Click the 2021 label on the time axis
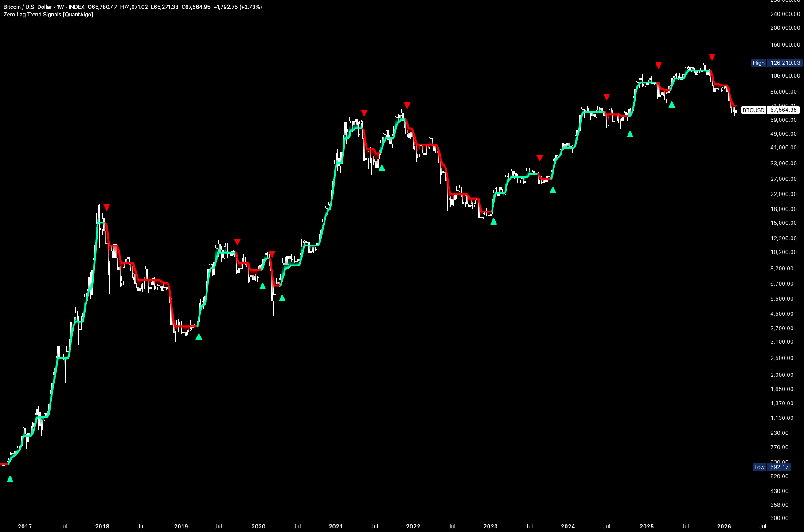Screen dimensions: 804x532 point(336,527)
